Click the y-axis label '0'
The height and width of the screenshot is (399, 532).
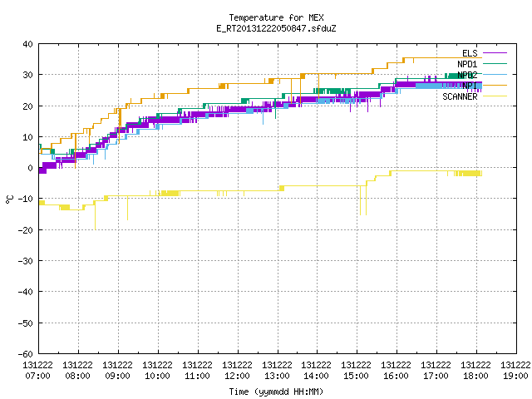coord(31,168)
